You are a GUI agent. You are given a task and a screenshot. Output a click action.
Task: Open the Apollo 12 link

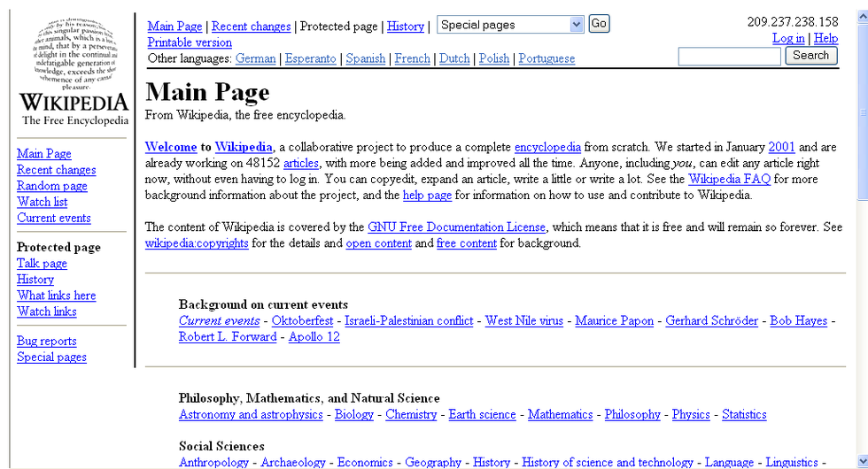pyautogui.click(x=314, y=336)
